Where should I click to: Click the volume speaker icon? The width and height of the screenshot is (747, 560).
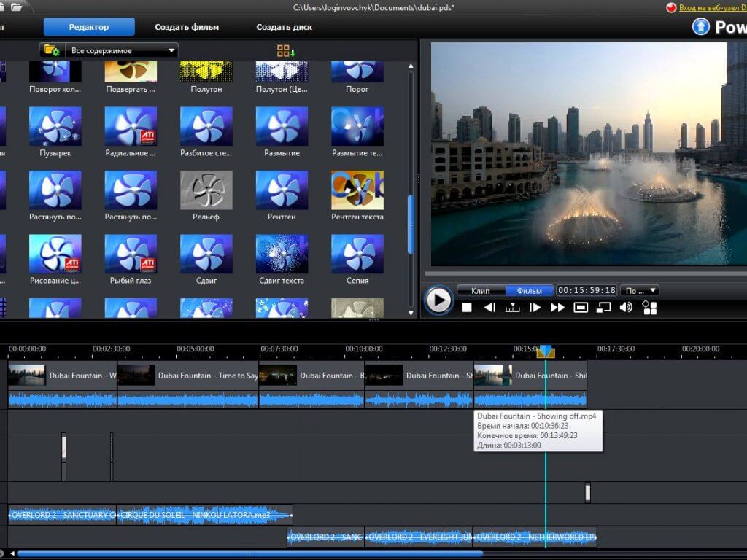(x=626, y=308)
